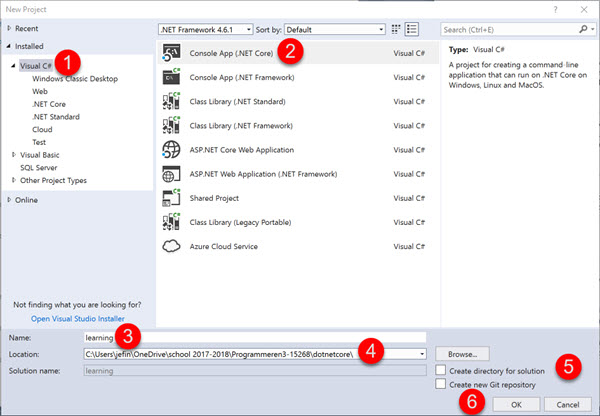Select Shared Project template name
This screenshot has height=416, width=600.
214,198
